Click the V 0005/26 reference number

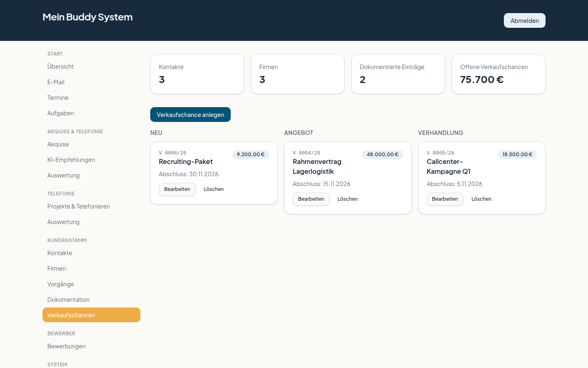point(440,153)
